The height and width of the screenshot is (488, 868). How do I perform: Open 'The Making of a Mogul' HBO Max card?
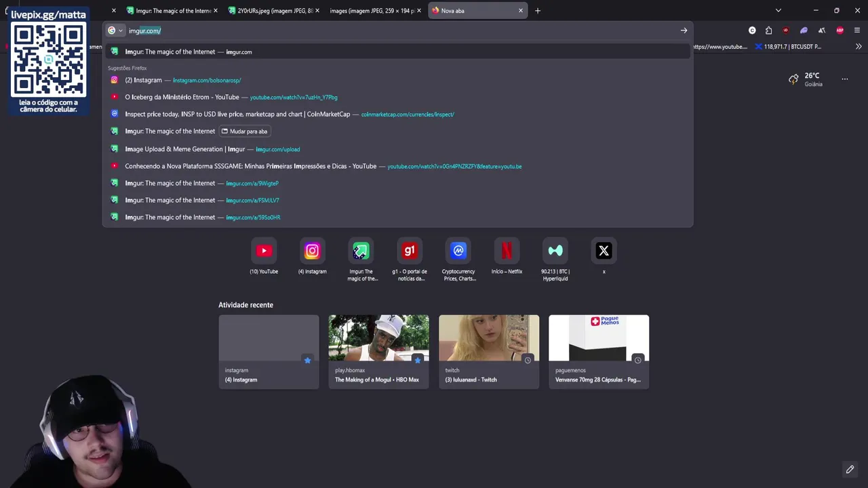(378, 352)
